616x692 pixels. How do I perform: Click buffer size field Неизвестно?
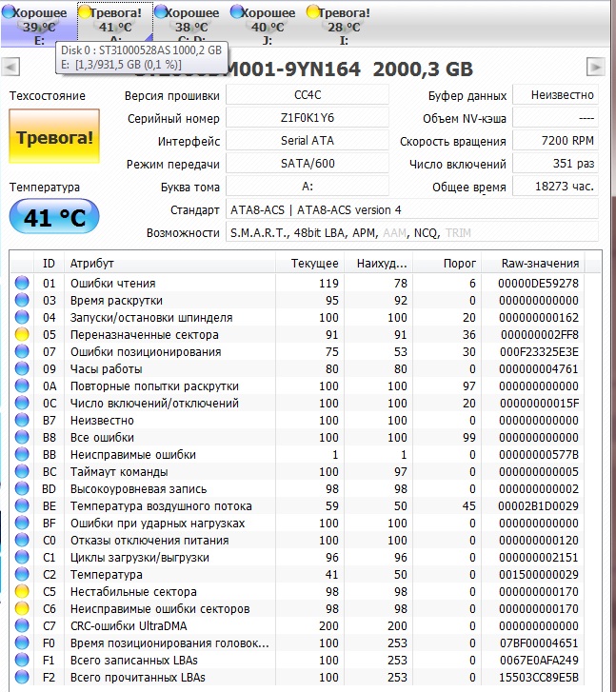pos(555,95)
